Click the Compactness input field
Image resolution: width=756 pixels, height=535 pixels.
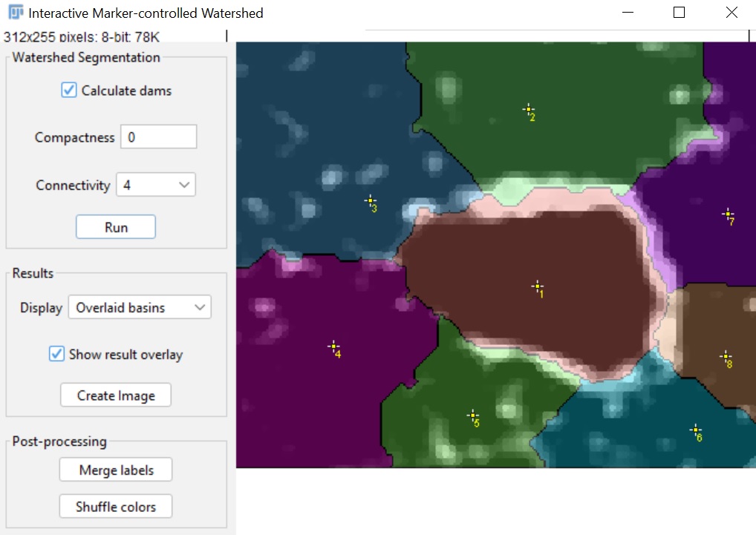158,137
